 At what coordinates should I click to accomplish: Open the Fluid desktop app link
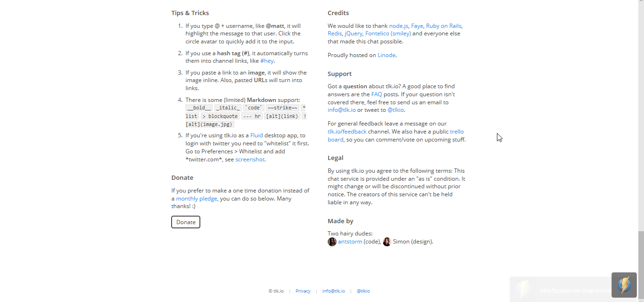(x=256, y=135)
